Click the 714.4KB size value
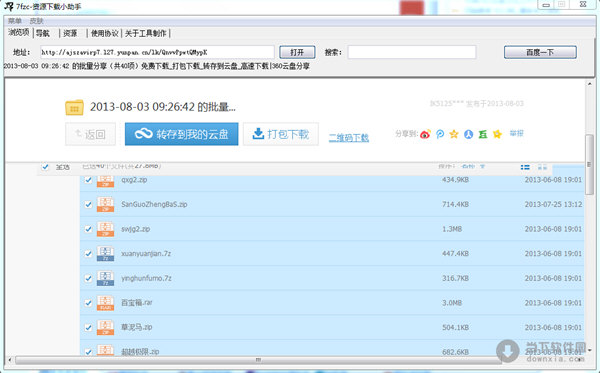Screen dimensions: 600x373 click(455, 204)
